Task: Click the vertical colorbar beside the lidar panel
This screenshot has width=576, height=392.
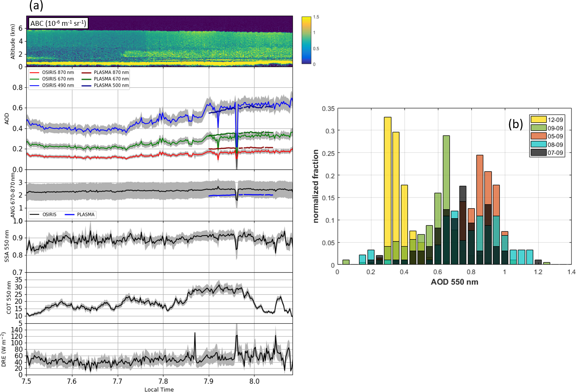Action: point(306,40)
